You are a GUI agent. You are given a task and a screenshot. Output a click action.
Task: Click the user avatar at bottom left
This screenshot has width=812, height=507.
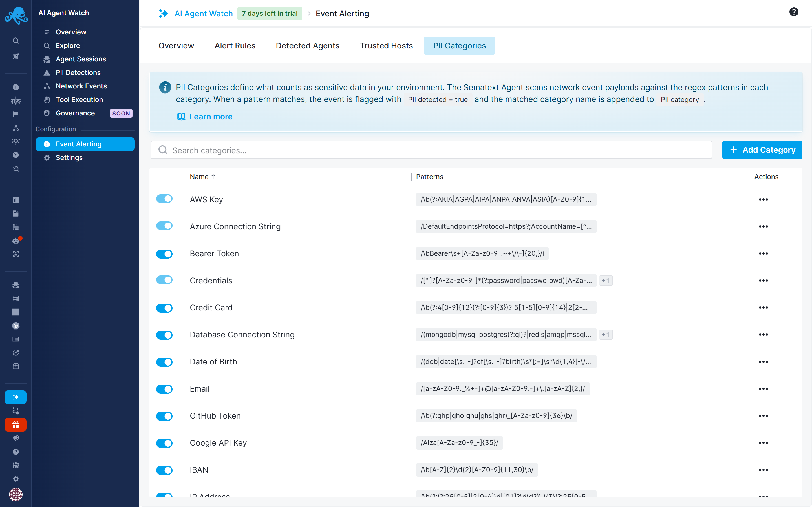tap(16, 494)
